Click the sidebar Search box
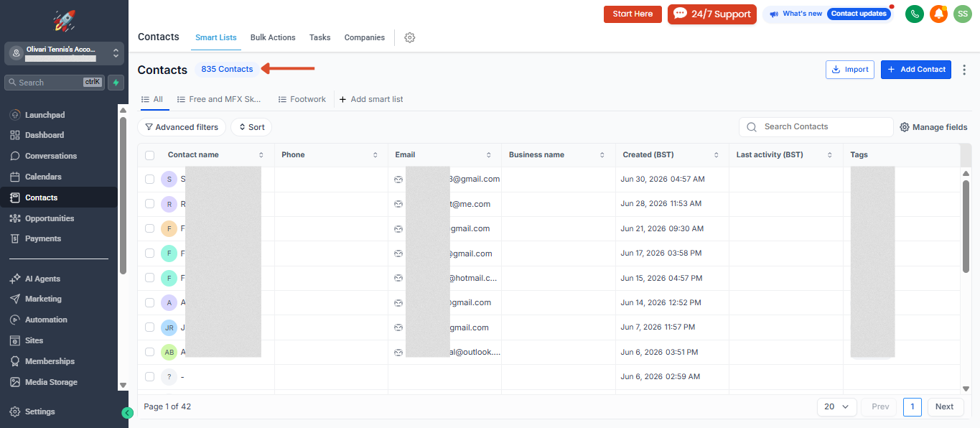 (x=55, y=83)
